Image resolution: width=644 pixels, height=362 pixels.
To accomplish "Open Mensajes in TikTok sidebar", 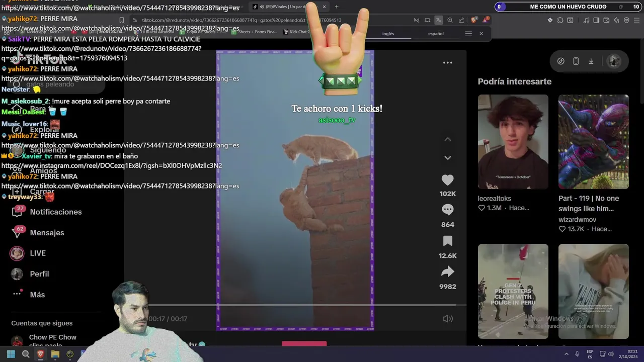I will point(38,233).
